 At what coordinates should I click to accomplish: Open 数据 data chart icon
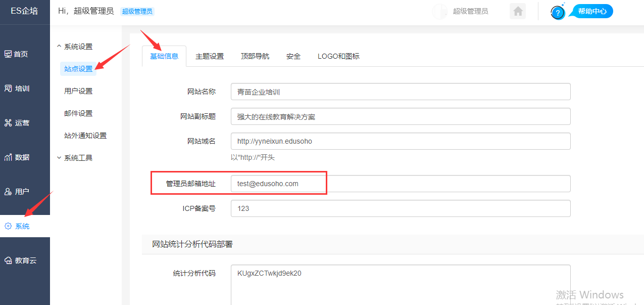(8, 157)
